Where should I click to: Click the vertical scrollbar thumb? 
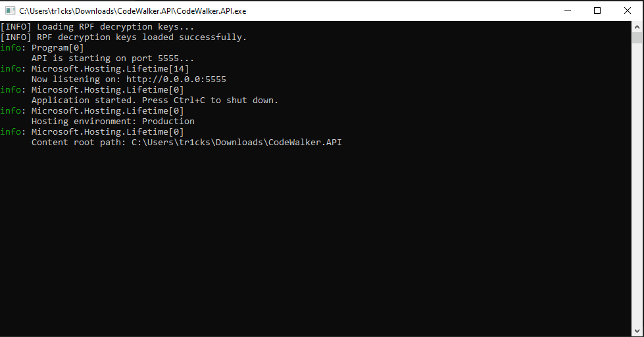pos(637,38)
